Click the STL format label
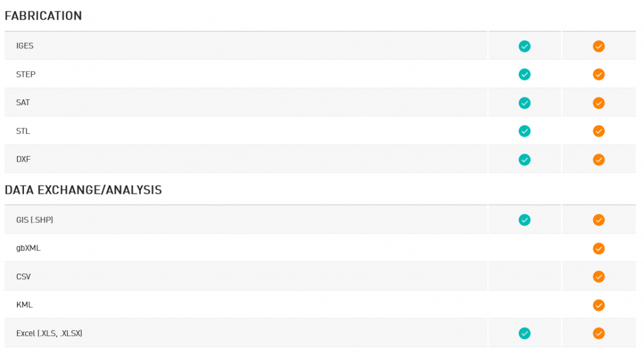The image size is (644, 356). pos(23,131)
